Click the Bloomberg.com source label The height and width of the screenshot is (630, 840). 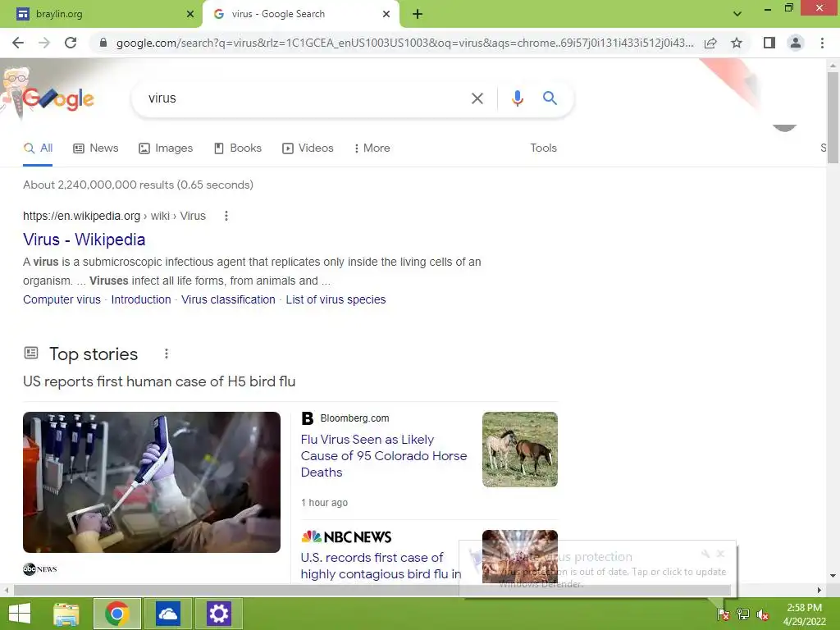coord(354,418)
